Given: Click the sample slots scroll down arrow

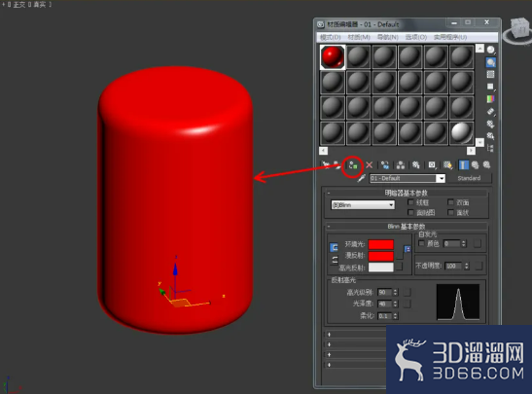Looking at the screenshot, I should [479, 142].
